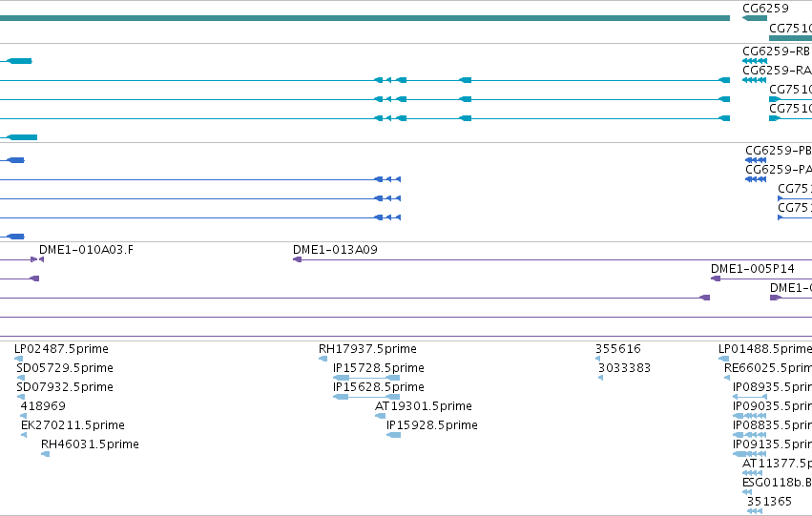The width and height of the screenshot is (812, 516).
Task: Select the LP01488.5prime EST label
Action: (765, 349)
